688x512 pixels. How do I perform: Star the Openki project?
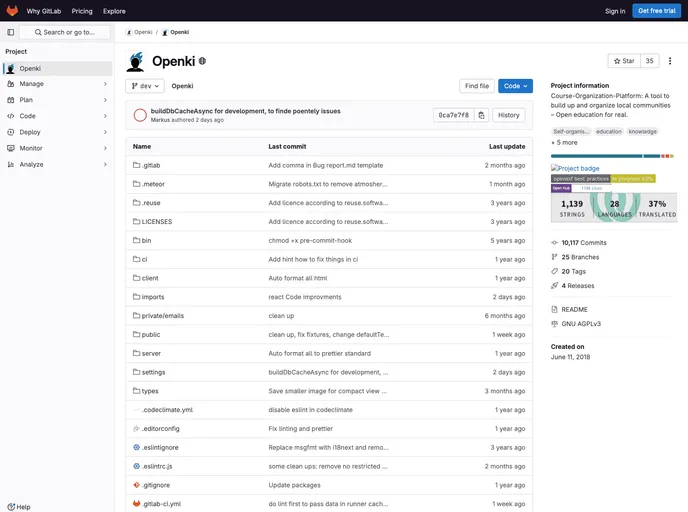624,61
